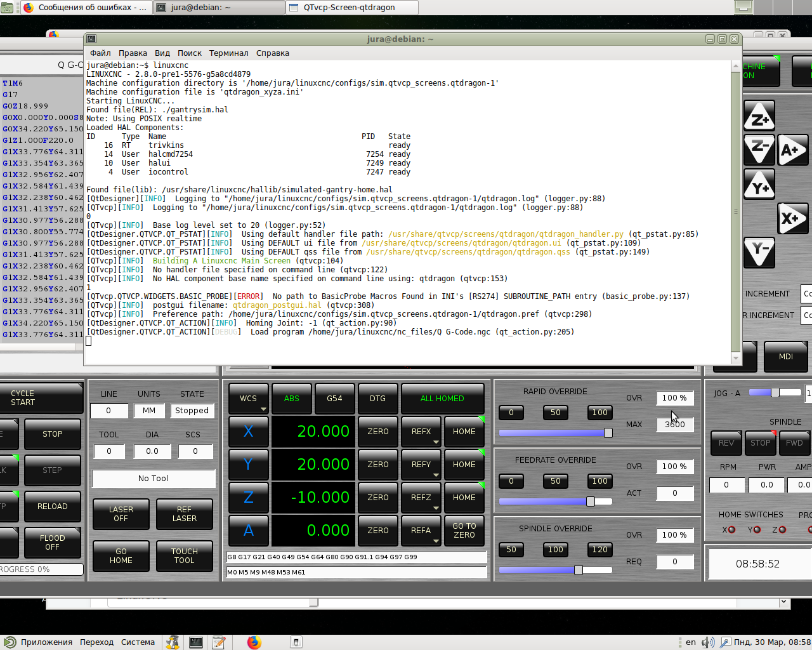
Task: Open the Поиск menu in terminal
Action: (x=190, y=53)
